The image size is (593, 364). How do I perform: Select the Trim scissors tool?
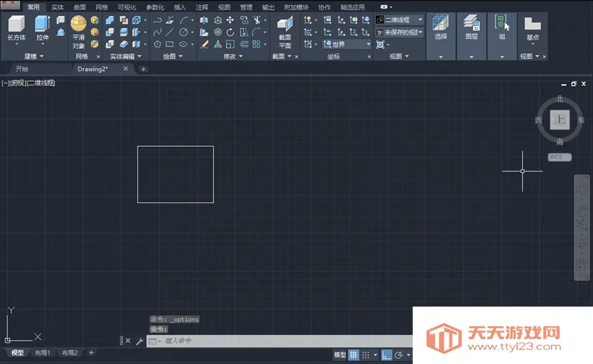[257, 20]
